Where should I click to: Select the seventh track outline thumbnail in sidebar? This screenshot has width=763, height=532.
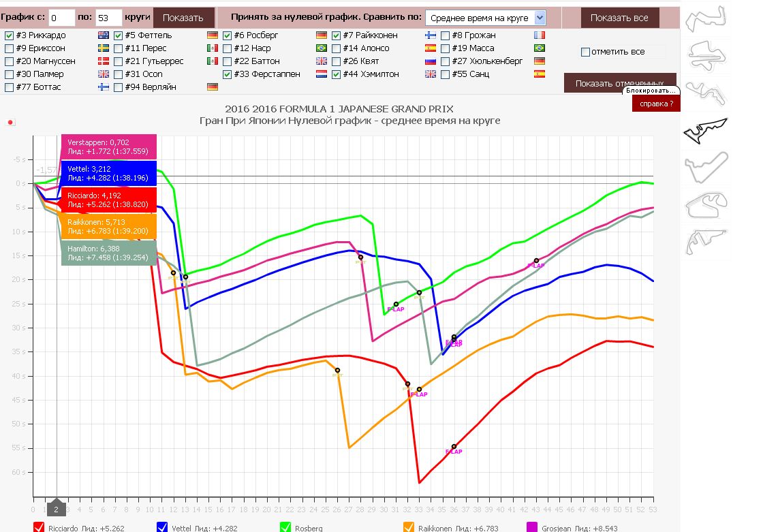pyautogui.click(x=706, y=242)
